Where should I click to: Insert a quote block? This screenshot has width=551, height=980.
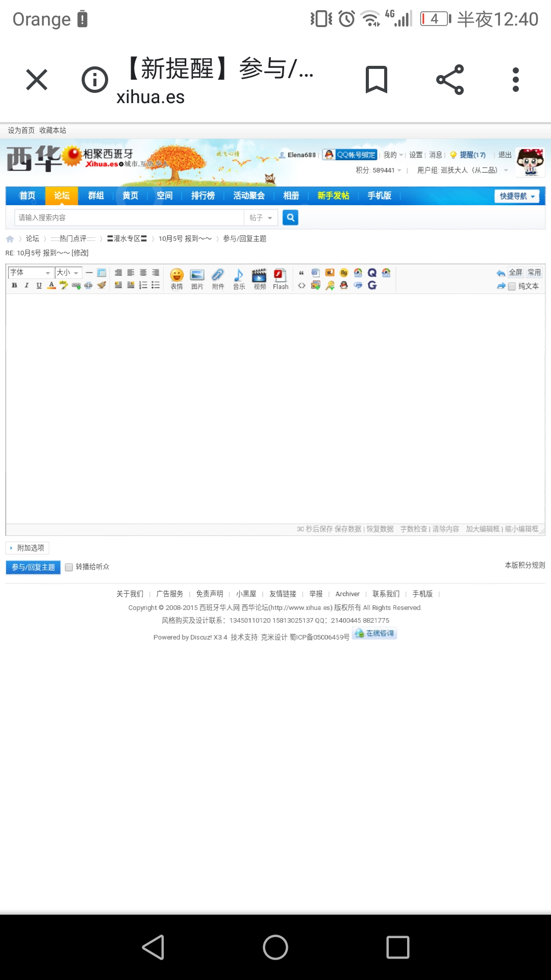(x=302, y=273)
